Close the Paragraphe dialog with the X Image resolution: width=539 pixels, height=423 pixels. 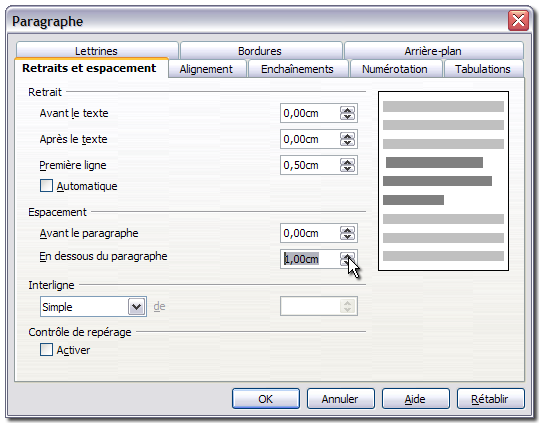518,21
